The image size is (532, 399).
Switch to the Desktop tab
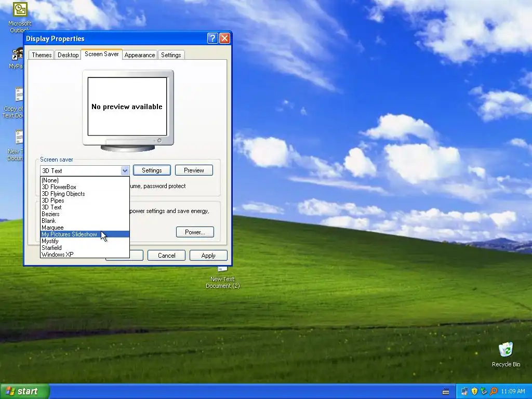pos(68,55)
